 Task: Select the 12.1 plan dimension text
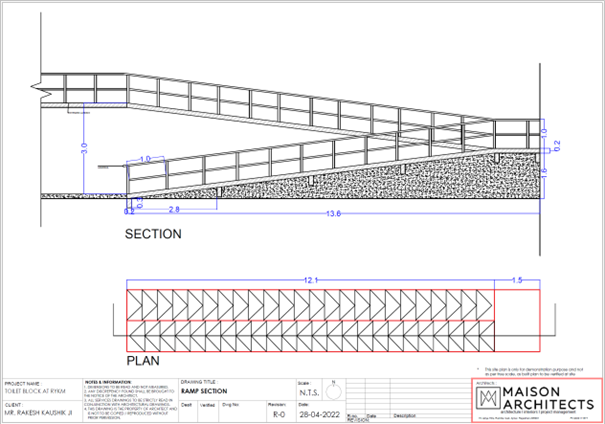coord(311,279)
